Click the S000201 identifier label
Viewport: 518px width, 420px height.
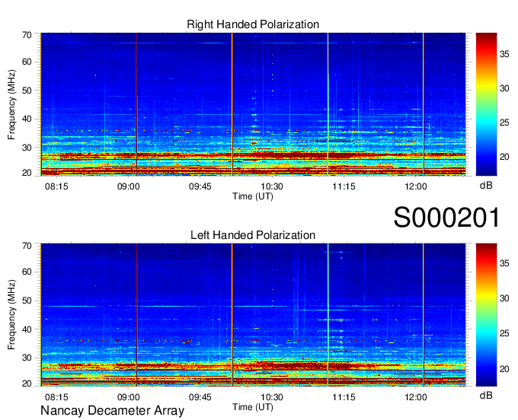pyautogui.click(x=446, y=218)
